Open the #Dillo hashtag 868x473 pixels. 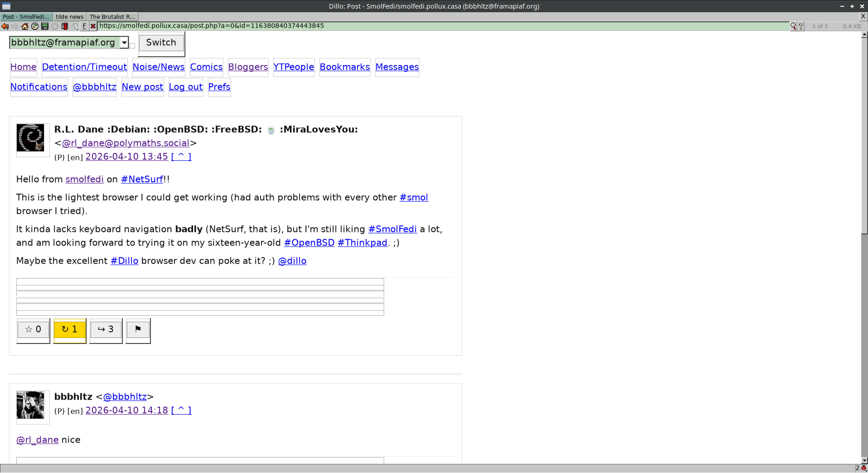[x=125, y=261]
